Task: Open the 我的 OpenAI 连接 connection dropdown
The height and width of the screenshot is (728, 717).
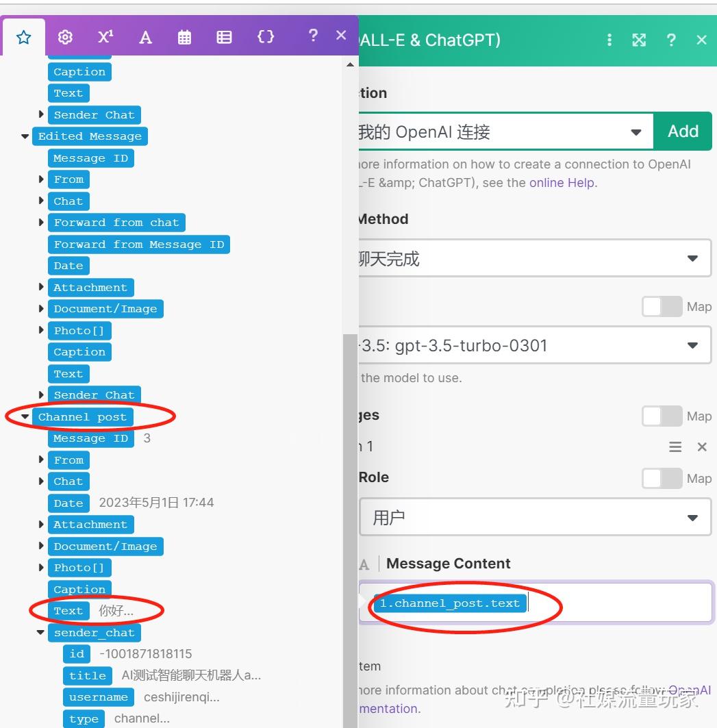Action: click(505, 132)
